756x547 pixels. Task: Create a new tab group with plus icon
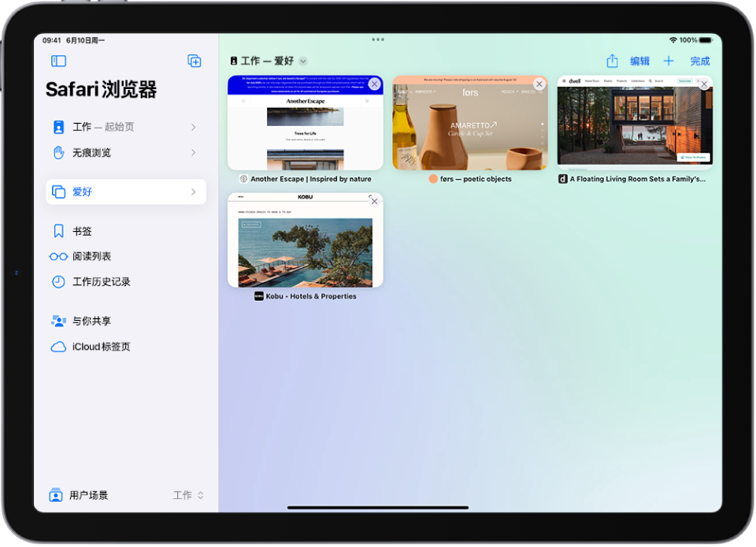coord(195,61)
